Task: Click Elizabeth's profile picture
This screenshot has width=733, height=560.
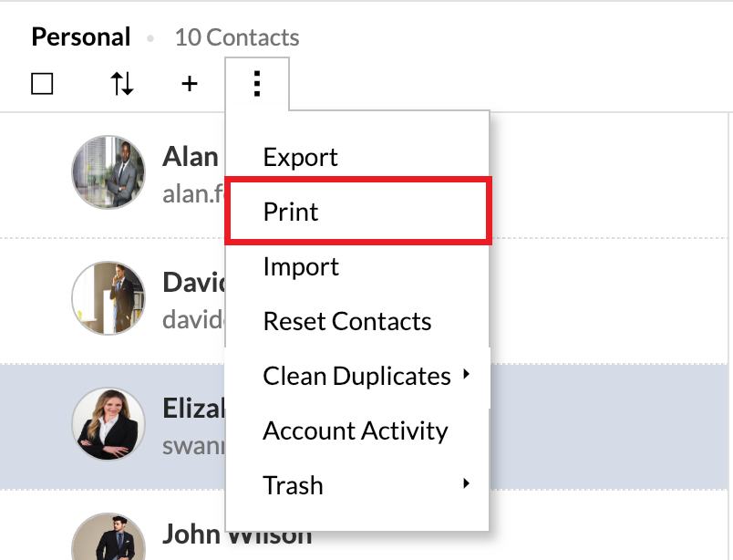Action: 108,423
